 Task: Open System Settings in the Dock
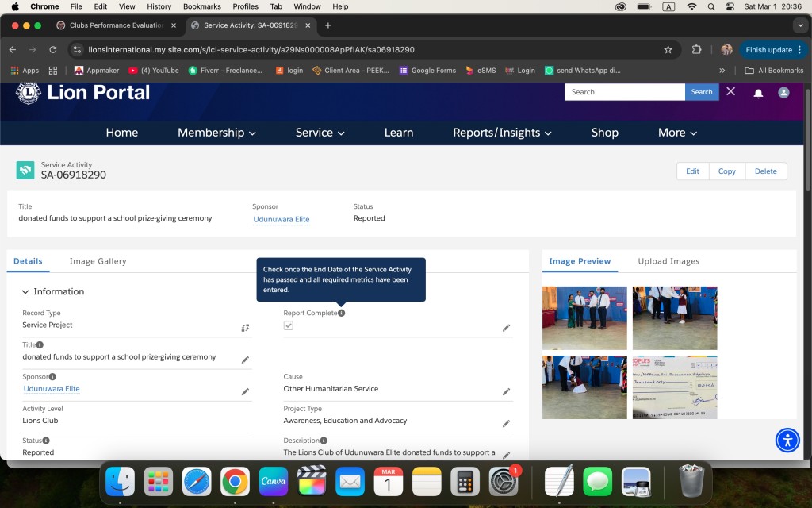[503, 482]
